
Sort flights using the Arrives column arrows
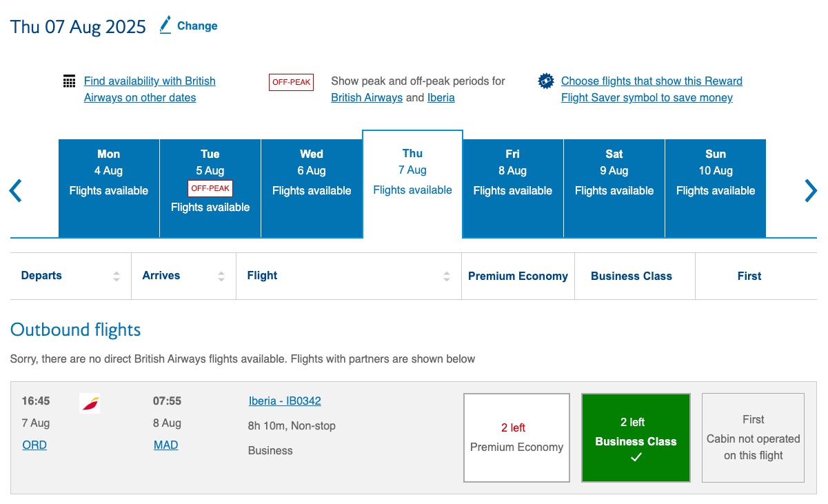coord(221,275)
